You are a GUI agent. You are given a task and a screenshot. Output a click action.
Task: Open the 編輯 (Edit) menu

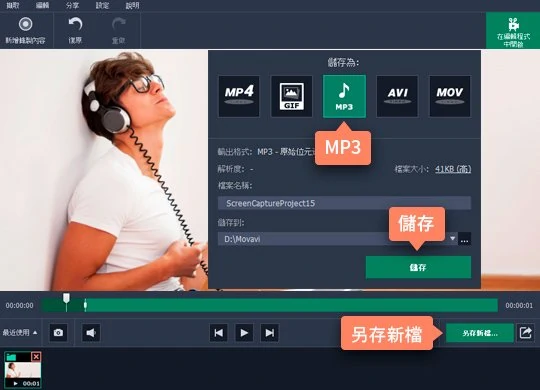point(42,5)
